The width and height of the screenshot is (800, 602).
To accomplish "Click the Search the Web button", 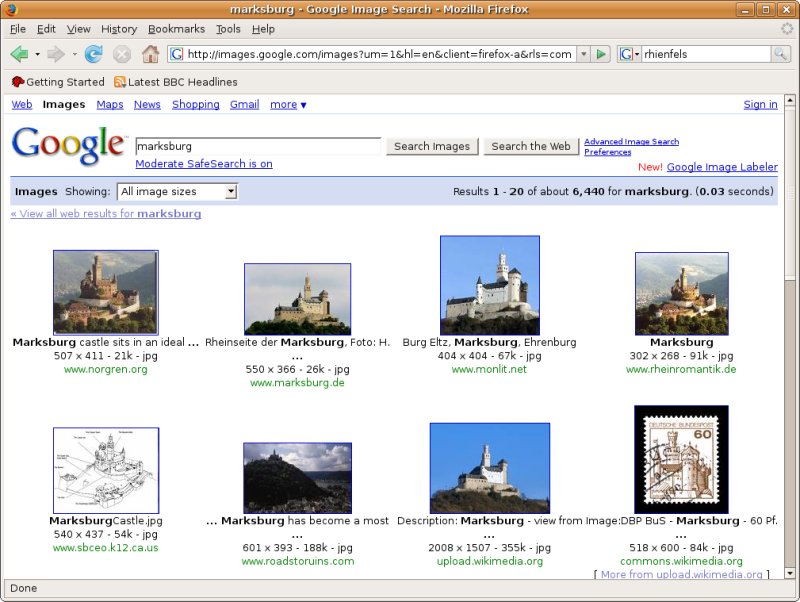I will 531,146.
